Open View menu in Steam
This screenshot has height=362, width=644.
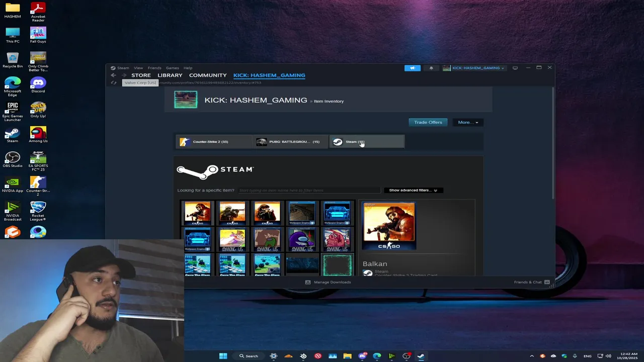pos(138,68)
